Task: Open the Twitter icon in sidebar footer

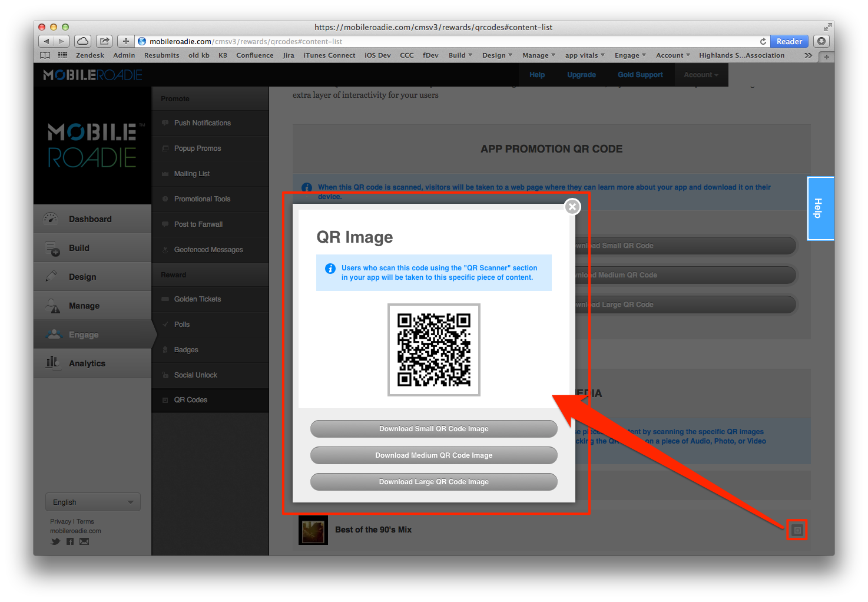Action: point(55,541)
